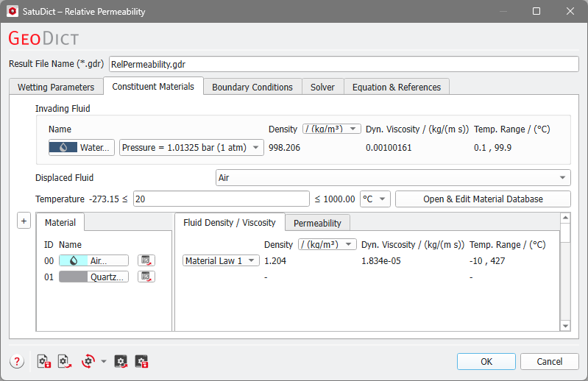Maximize the SatuDict window
The height and width of the screenshot is (381, 588).
(x=536, y=11)
